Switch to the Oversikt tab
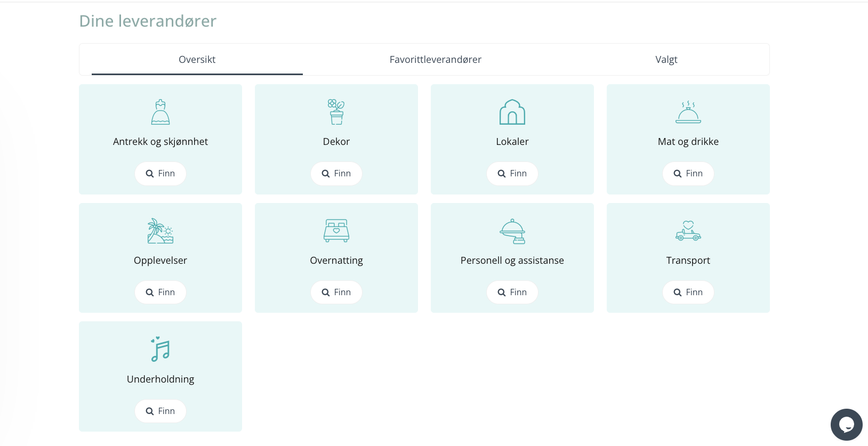The image size is (868, 446). click(x=197, y=60)
